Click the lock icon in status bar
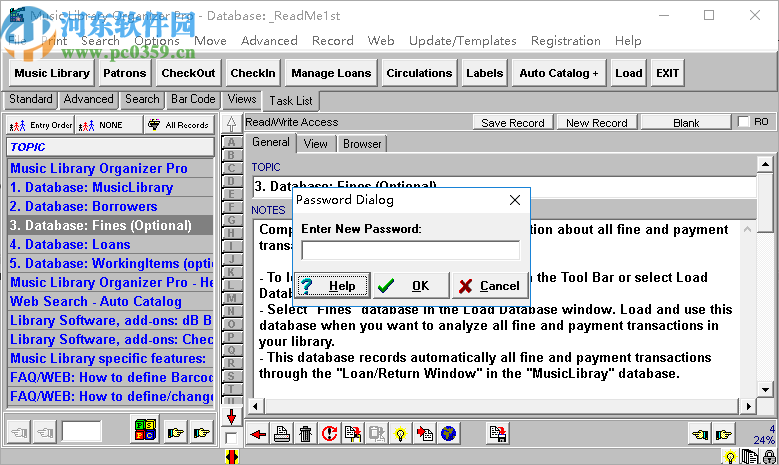This screenshot has width=779, height=465. 770,457
